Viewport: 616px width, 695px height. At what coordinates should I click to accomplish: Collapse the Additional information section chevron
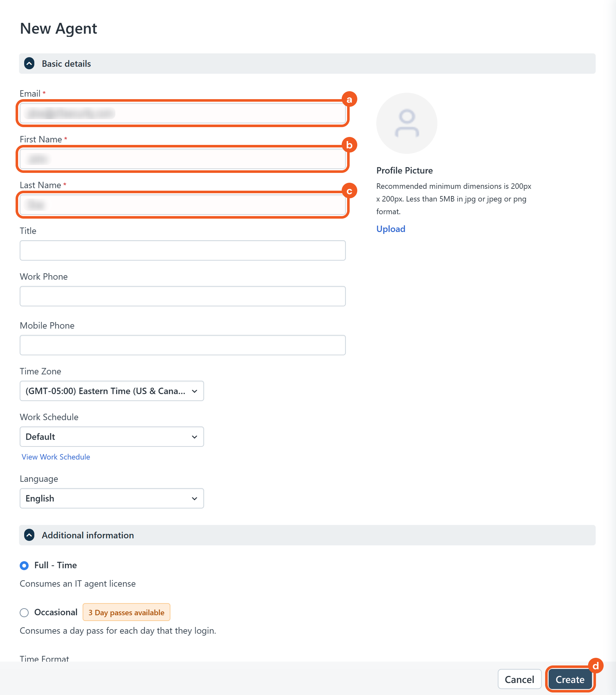[x=29, y=535]
